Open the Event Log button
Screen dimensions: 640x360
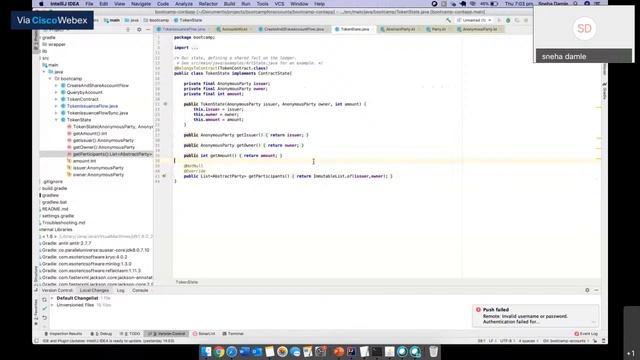click(x=586, y=334)
